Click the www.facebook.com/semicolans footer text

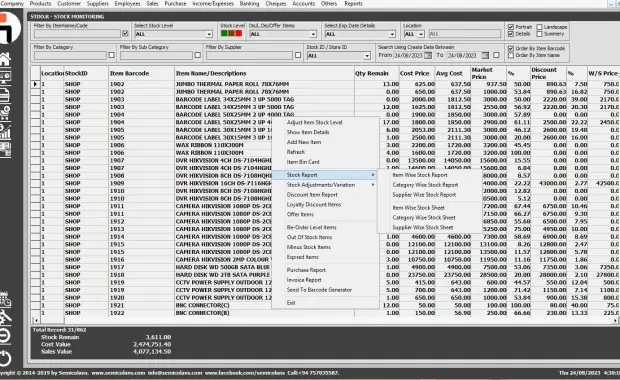(245, 373)
